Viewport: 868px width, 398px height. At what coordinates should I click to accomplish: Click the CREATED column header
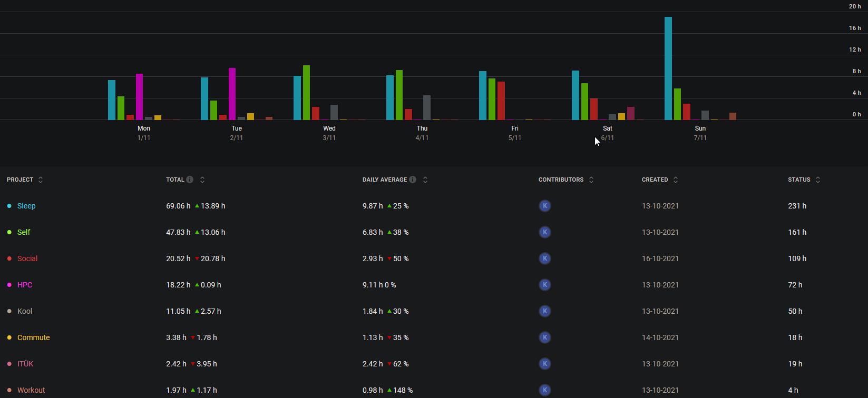[655, 180]
